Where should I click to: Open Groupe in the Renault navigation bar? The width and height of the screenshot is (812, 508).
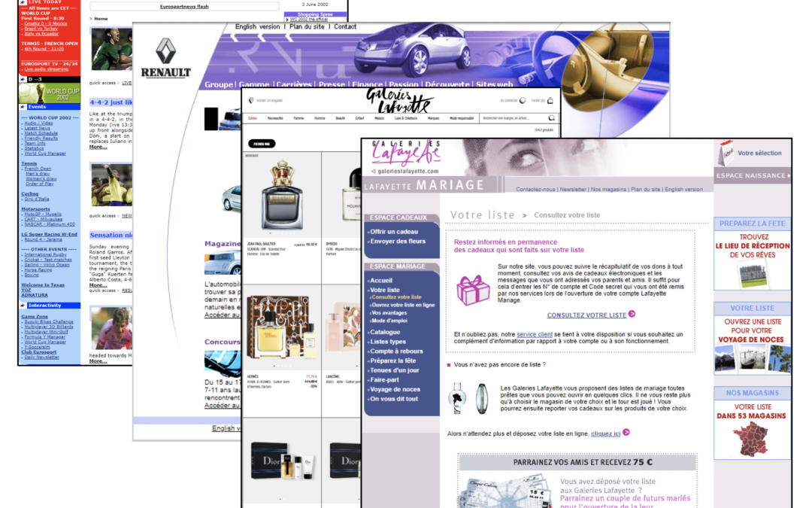tap(219, 84)
